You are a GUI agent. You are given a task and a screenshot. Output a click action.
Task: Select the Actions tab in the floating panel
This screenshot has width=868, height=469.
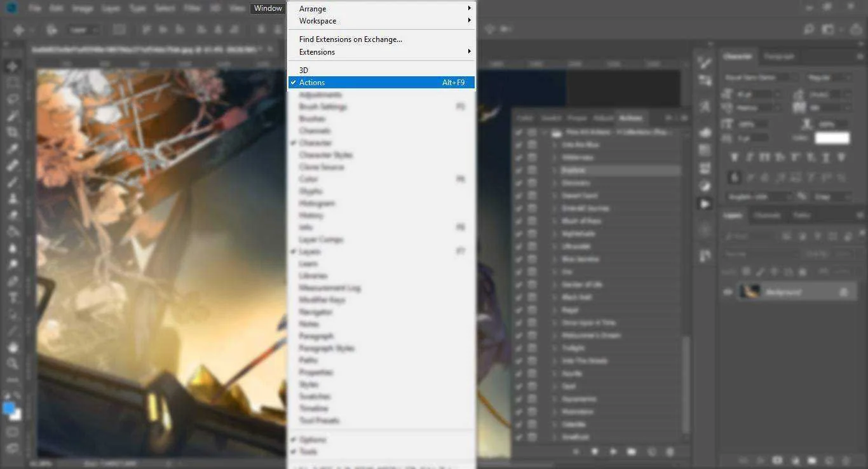(x=630, y=118)
